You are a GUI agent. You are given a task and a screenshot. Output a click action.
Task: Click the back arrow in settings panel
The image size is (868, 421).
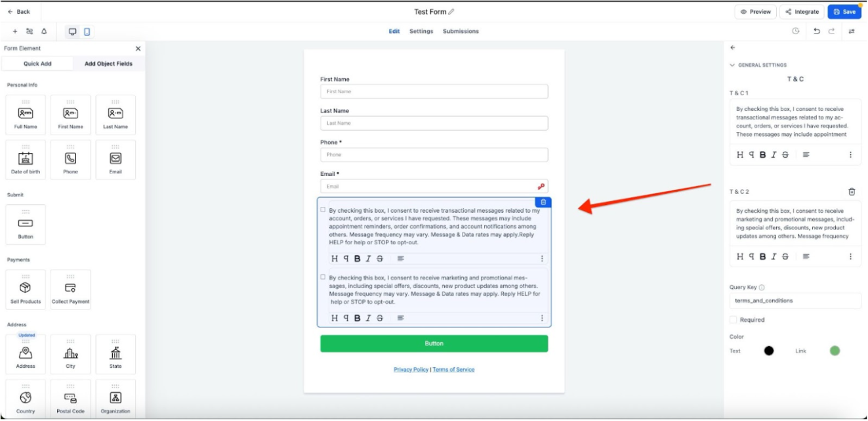[733, 47]
